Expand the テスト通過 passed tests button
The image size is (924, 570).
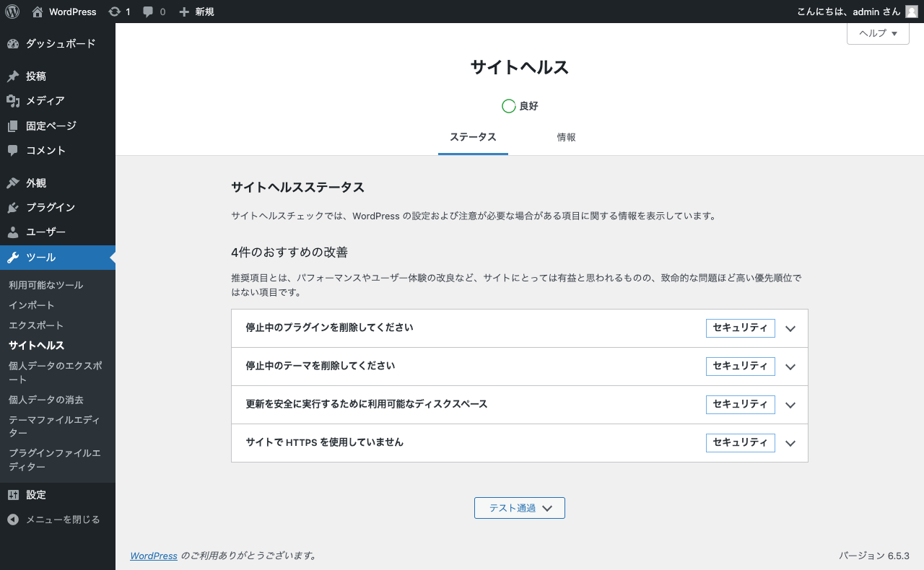tap(520, 508)
